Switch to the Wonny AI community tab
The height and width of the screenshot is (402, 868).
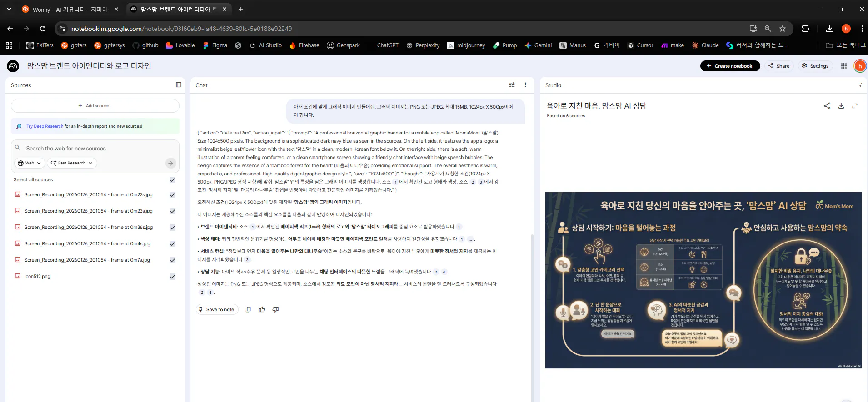coord(70,9)
